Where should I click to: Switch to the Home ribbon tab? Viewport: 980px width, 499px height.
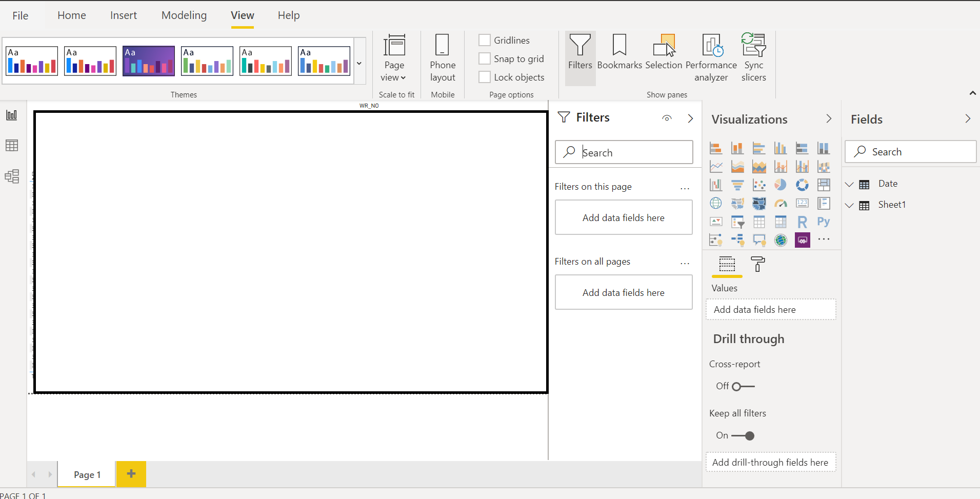72,15
